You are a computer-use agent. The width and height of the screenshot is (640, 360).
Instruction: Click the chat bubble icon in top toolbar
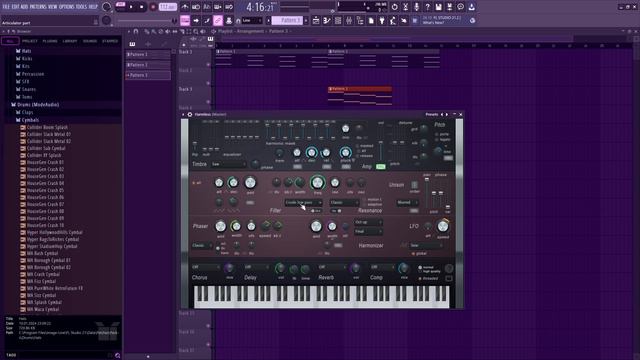pyautogui.click(x=460, y=7)
